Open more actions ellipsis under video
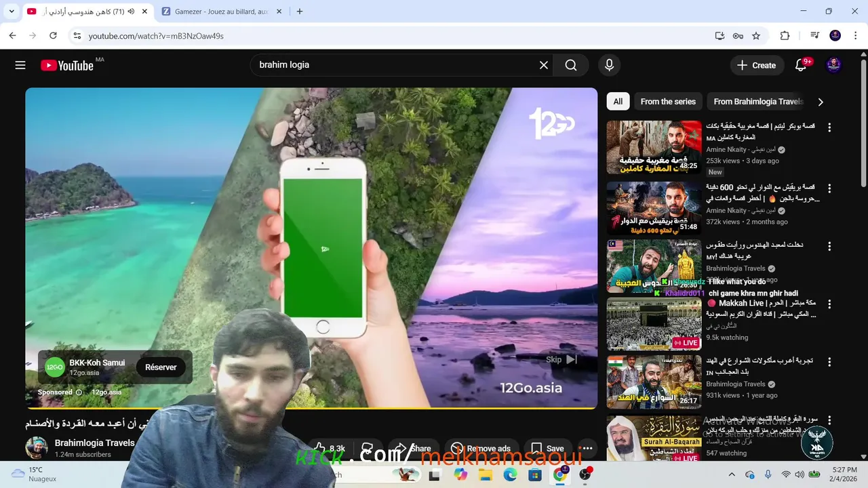 coord(587,448)
